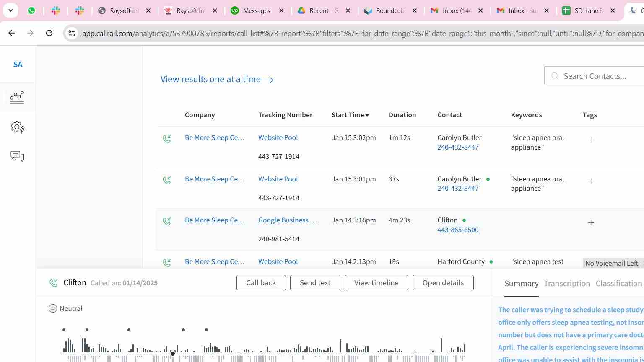Reload the current page
Screen dimensions: 644x362
pyautogui.click(x=49, y=33)
